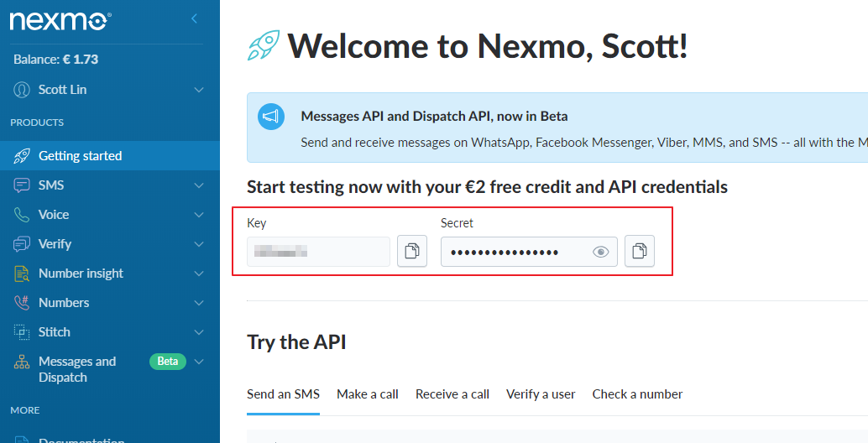Click the Secret password field
This screenshot has height=443, width=868.
pos(529,252)
